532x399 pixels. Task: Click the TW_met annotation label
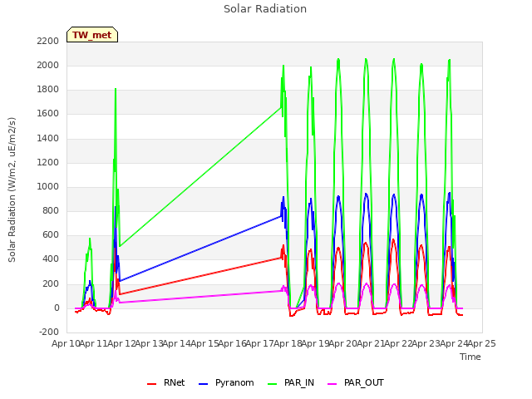92,35
